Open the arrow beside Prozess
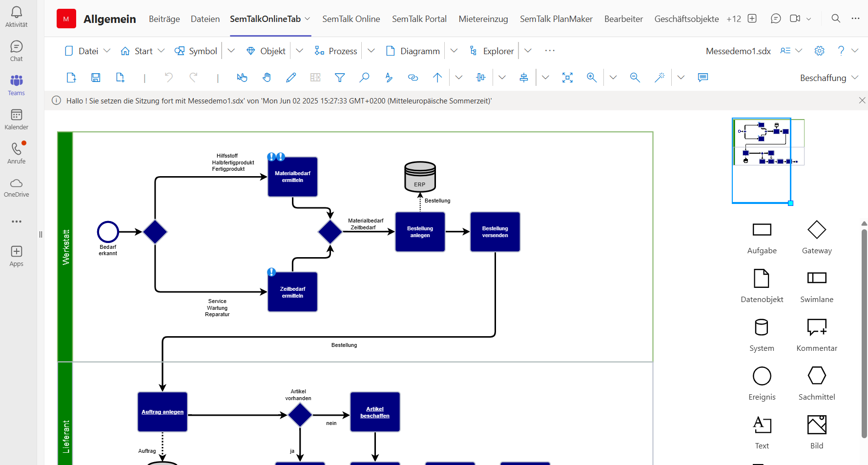The image size is (868, 465). pos(371,51)
